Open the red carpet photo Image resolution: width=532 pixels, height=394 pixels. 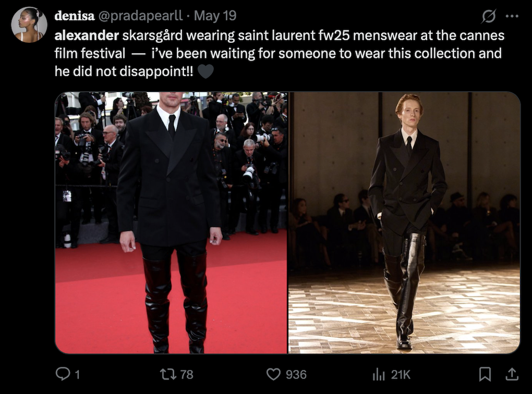(171, 223)
